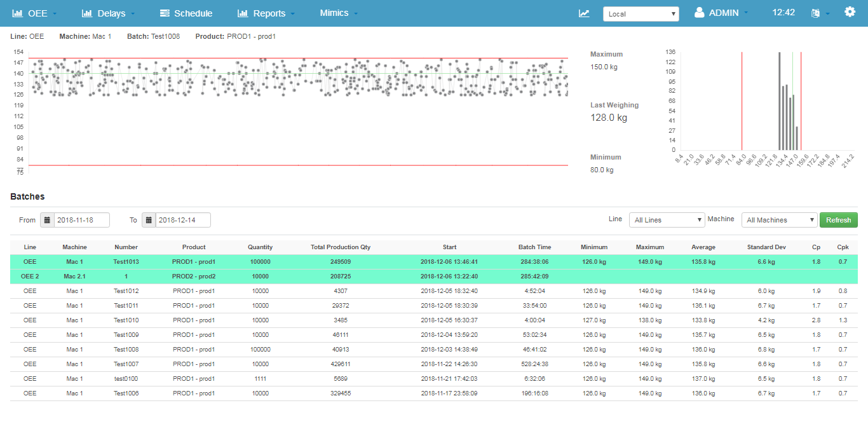Open the Reports menu
Screen dimensions: 868x424
click(265, 13)
